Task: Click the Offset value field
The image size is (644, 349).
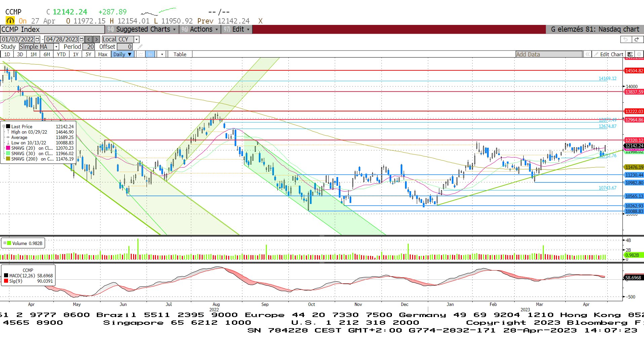Action: point(124,47)
